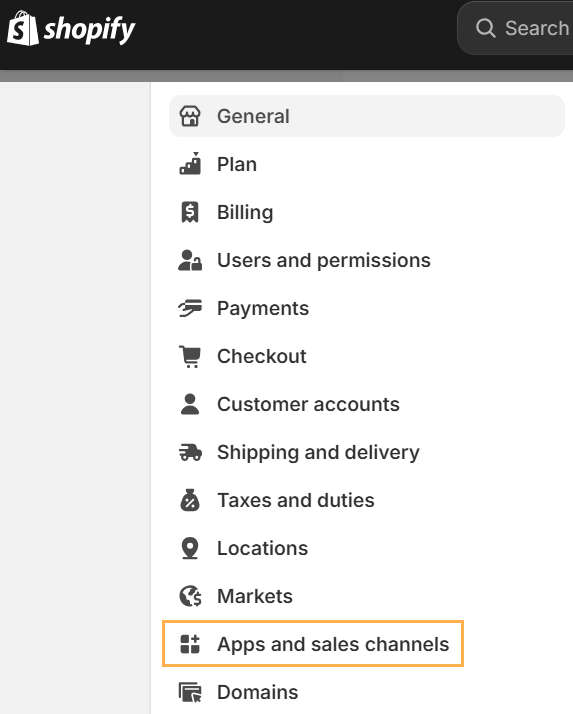Click the Billing receipt icon
This screenshot has width=573, height=714.
[x=190, y=212]
